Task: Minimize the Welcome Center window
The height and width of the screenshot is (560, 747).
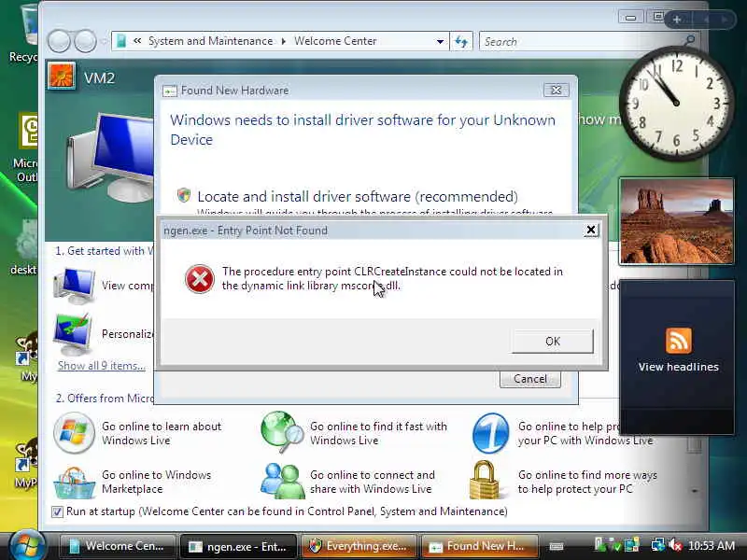Action: (x=631, y=18)
